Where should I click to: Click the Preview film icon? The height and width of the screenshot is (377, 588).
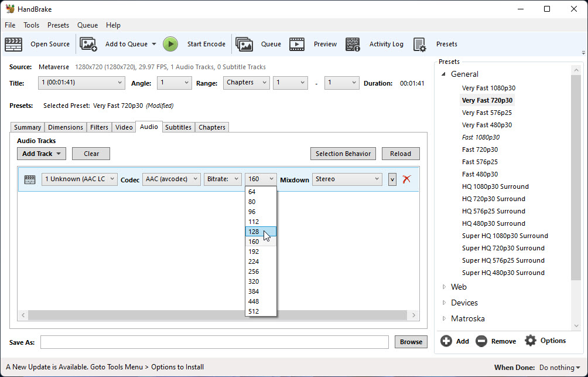click(297, 45)
